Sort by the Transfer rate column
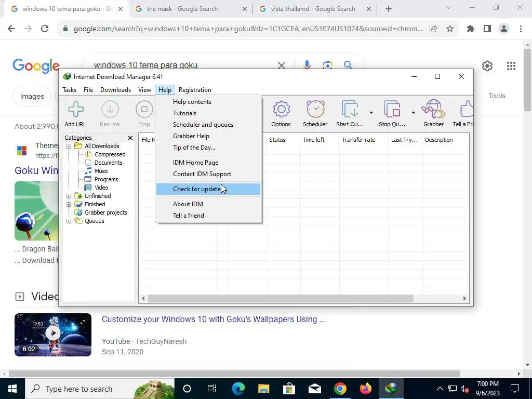This screenshot has height=399, width=532. (x=364, y=140)
